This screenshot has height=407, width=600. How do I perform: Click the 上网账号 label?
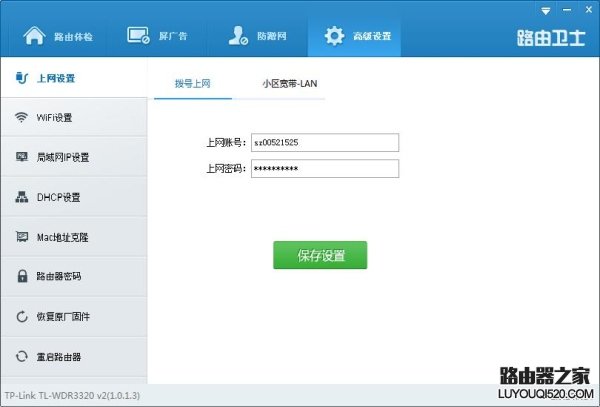click(226, 143)
